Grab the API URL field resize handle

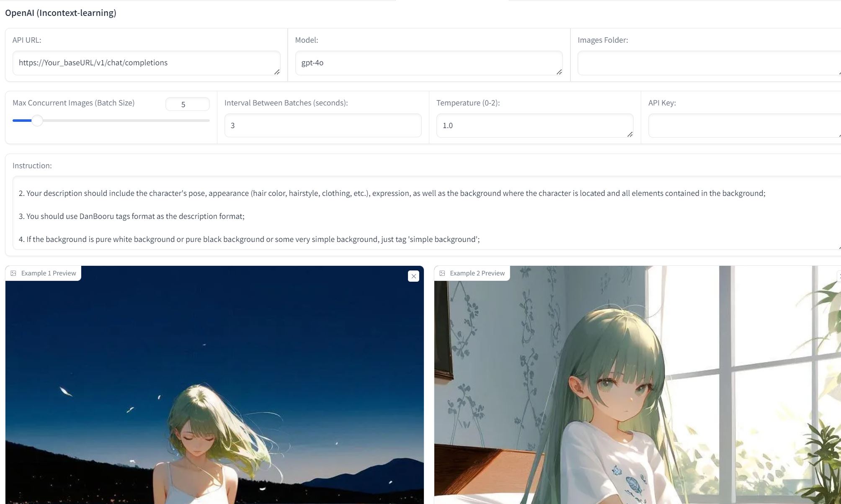[277, 72]
